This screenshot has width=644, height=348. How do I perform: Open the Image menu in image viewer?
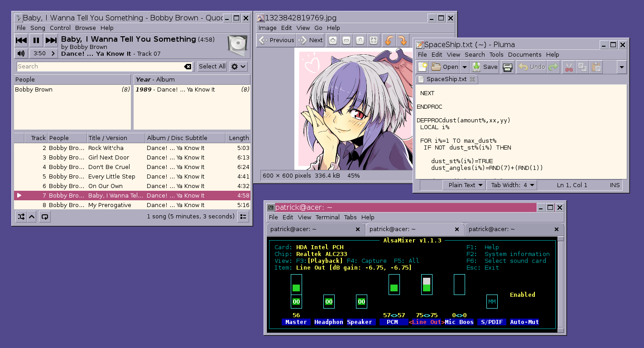point(267,28)
